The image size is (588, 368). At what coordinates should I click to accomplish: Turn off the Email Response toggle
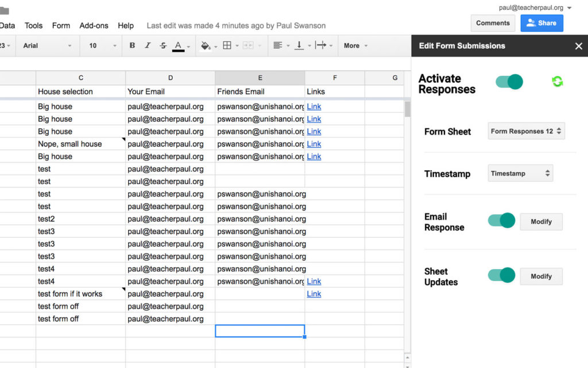[x=501, y=220]
